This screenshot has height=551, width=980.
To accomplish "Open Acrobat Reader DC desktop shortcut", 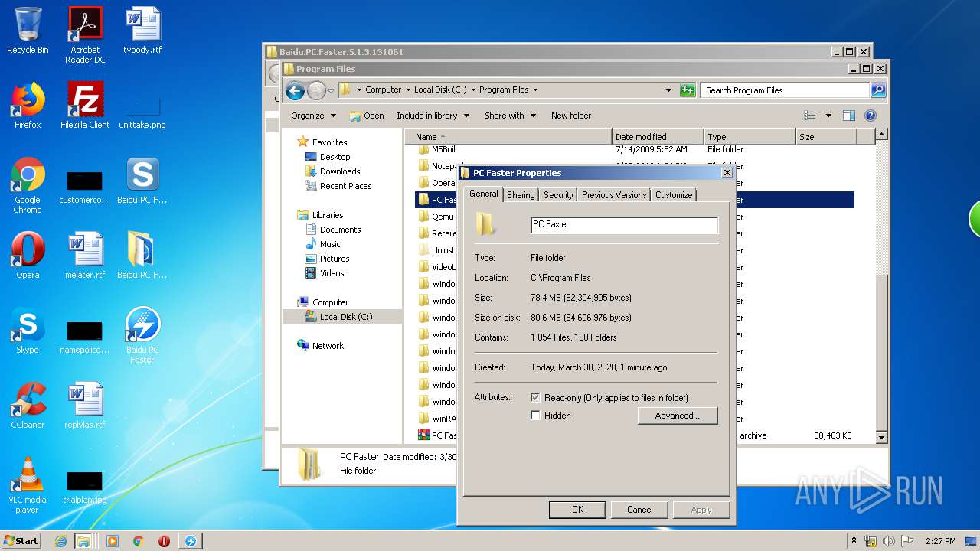I will point(85,35).
